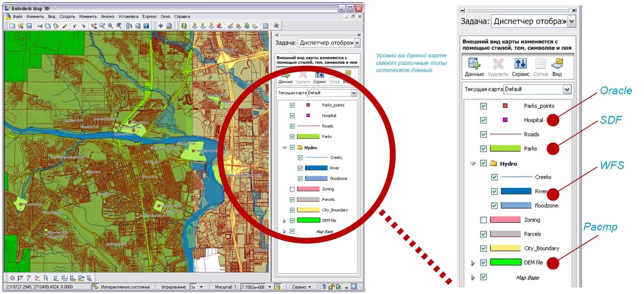The width and height of the screenshot is (644, 294).
Task: Click the crosshair target icon in main toolbar
Action: point(161,26)
